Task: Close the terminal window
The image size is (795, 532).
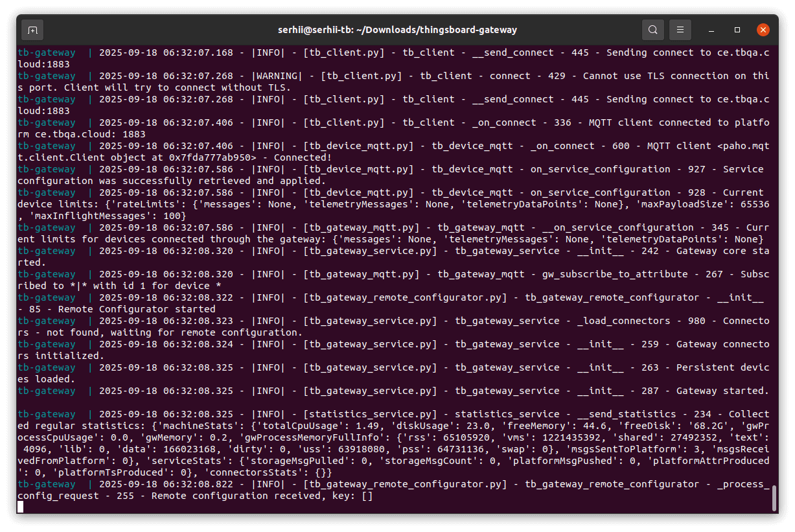Action: point(763,30)
